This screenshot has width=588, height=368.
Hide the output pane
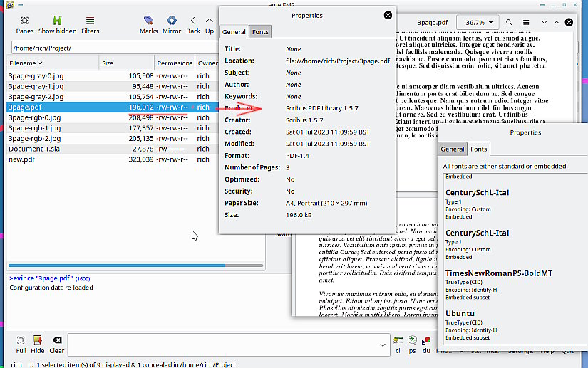point(38,344)
